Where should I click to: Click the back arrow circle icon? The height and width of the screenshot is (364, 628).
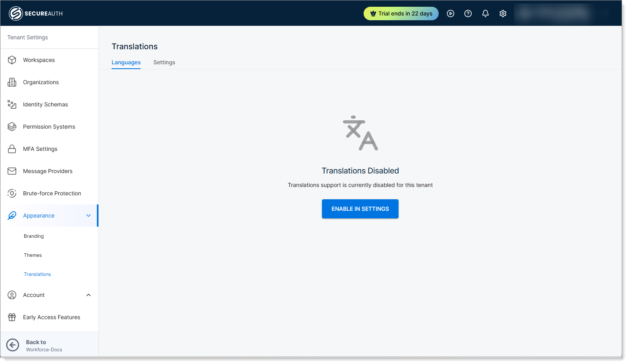(x=13, y=345)
